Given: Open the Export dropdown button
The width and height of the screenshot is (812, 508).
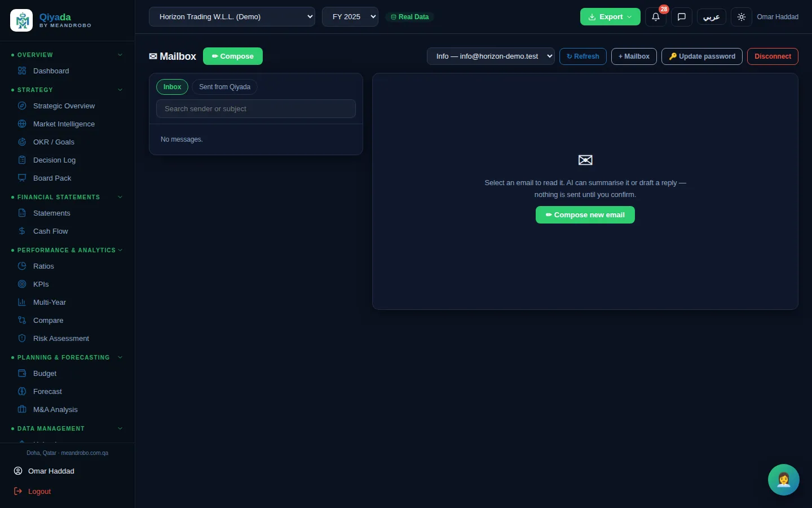Looking at the screenshot, I should click(610, 17).
